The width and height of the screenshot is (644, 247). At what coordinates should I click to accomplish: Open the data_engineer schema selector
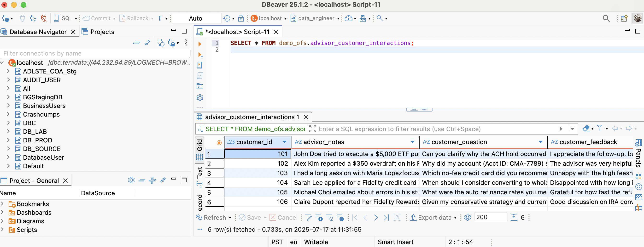click(315, 18)
